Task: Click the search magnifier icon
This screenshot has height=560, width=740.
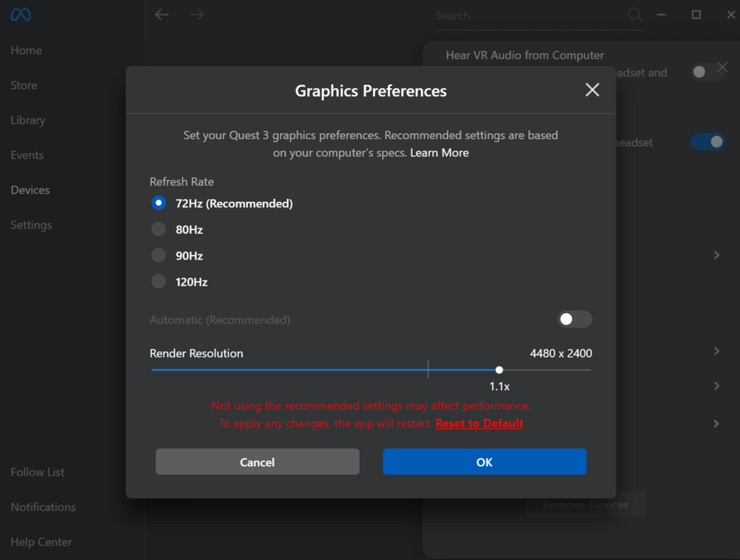Action: [x=635, y=15]
